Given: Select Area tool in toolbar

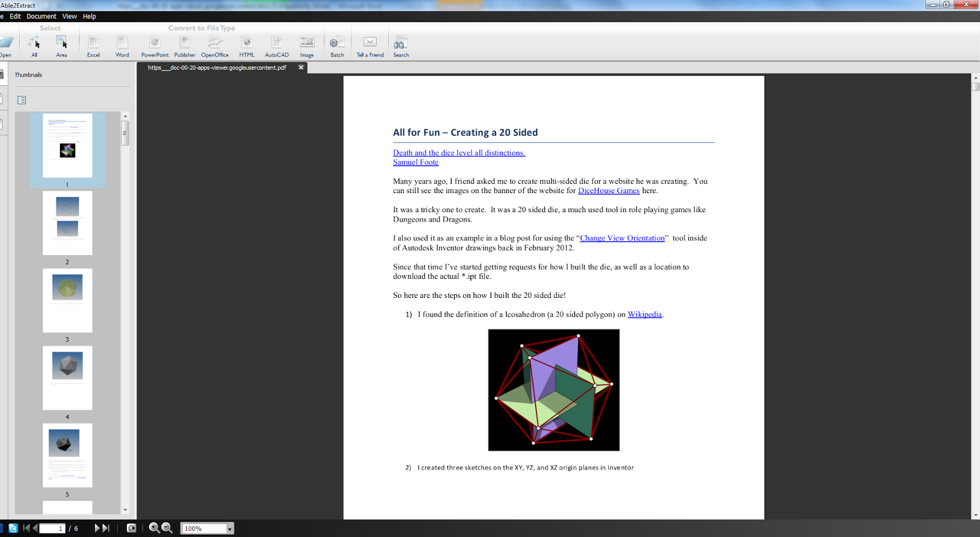Looking at the screenshot, I should coord(62,46).
